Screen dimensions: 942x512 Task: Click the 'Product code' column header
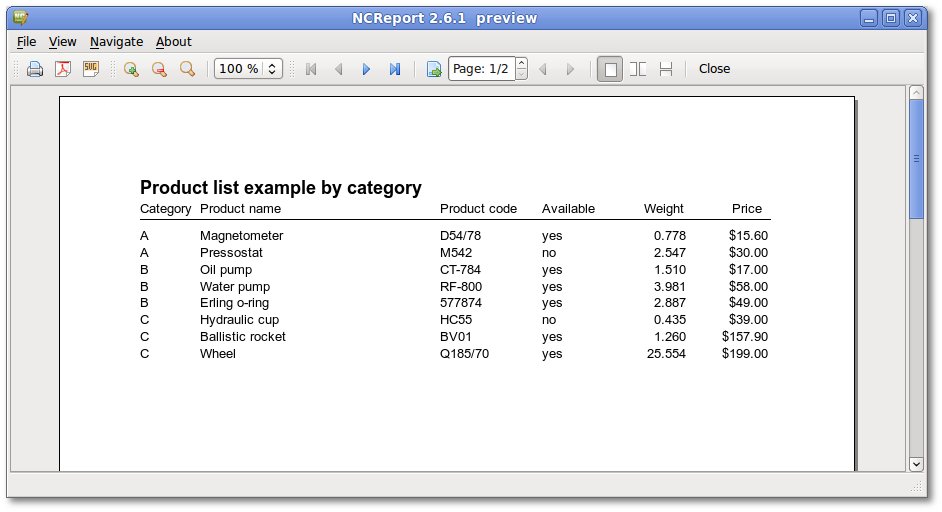coord(478,209)
